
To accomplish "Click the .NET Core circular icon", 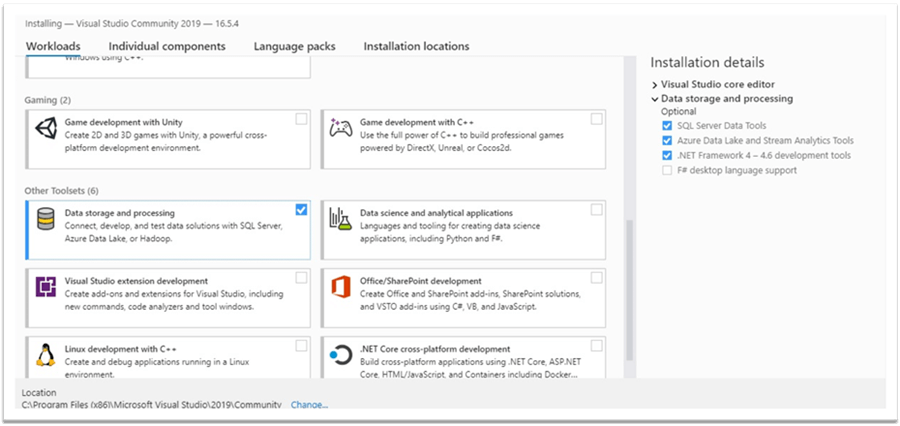I will tap(340, 355).
